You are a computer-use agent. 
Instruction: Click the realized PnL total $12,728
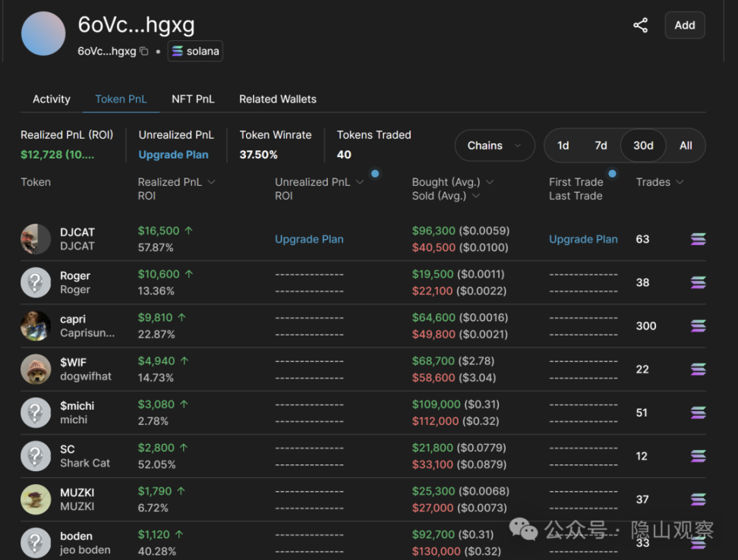58,155
